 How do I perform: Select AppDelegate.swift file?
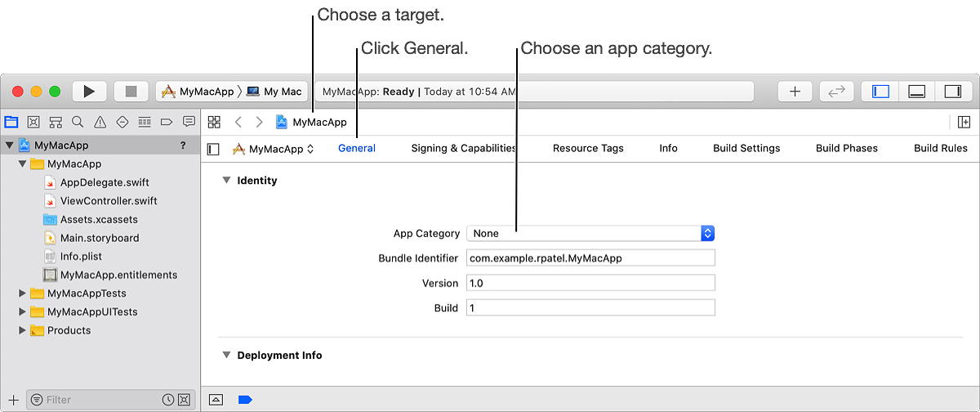click(96, 182)
